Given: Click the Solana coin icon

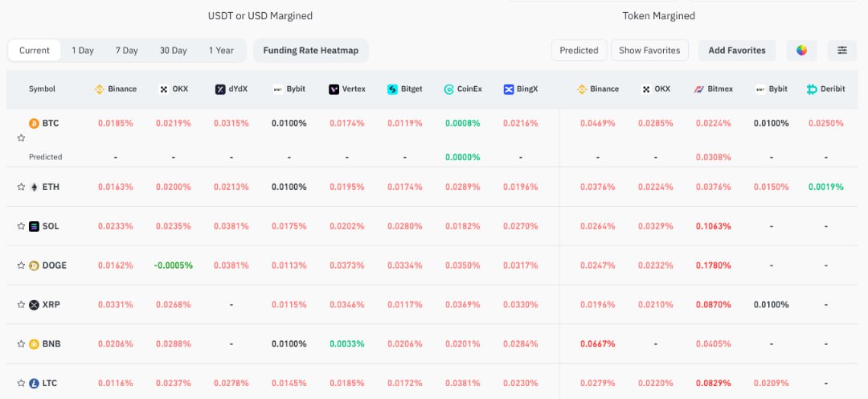Looking at the screenshot, I should coord(35,226).
